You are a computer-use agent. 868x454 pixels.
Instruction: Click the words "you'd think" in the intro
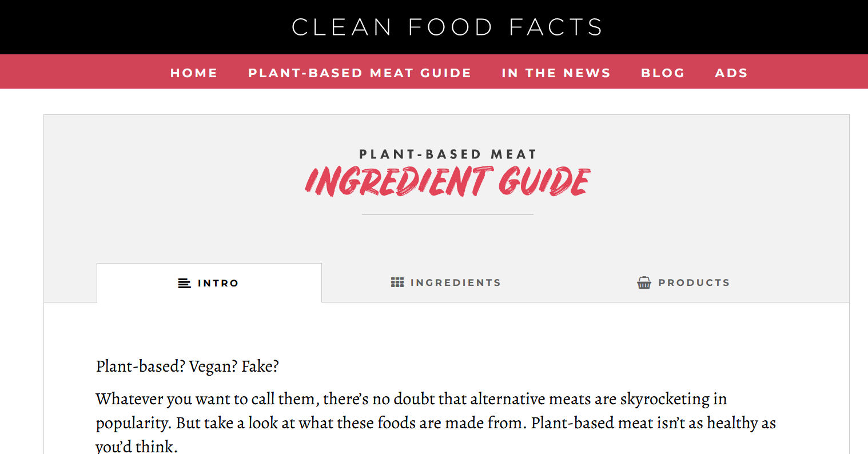(135, 446)
